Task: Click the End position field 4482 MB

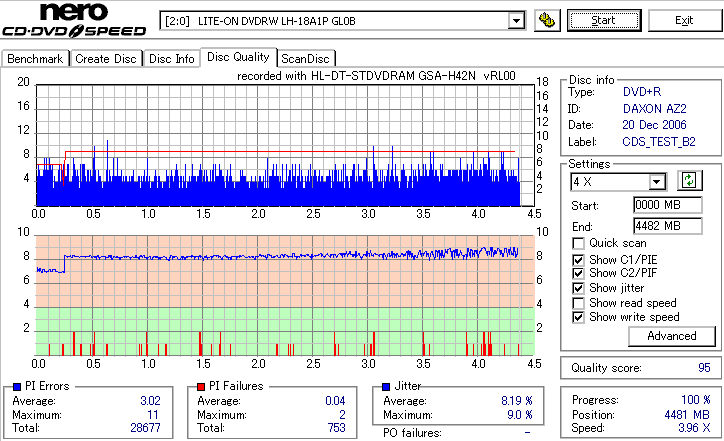Action: pos(668,226)
